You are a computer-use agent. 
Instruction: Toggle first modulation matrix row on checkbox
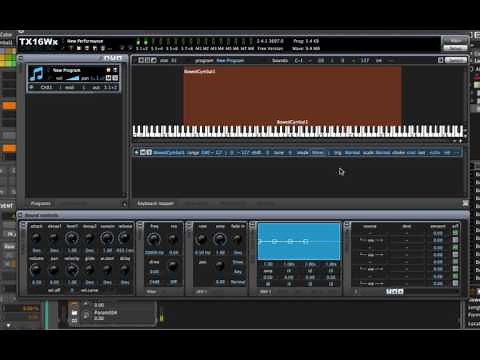coord(455,232)
